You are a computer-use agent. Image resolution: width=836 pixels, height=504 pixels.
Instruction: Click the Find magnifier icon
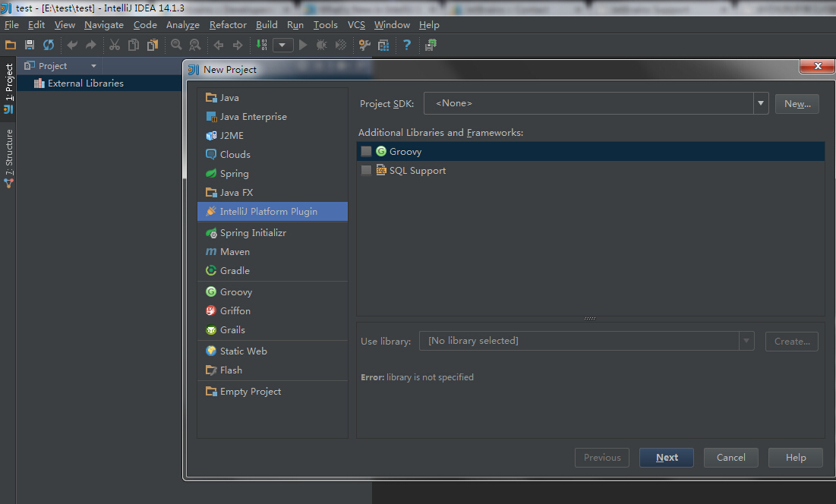coord(176,46)
